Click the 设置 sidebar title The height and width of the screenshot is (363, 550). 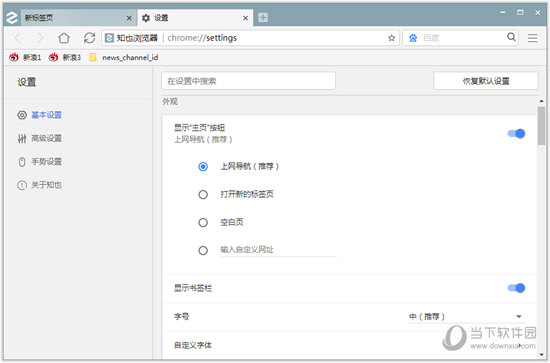tap(27, 82)
